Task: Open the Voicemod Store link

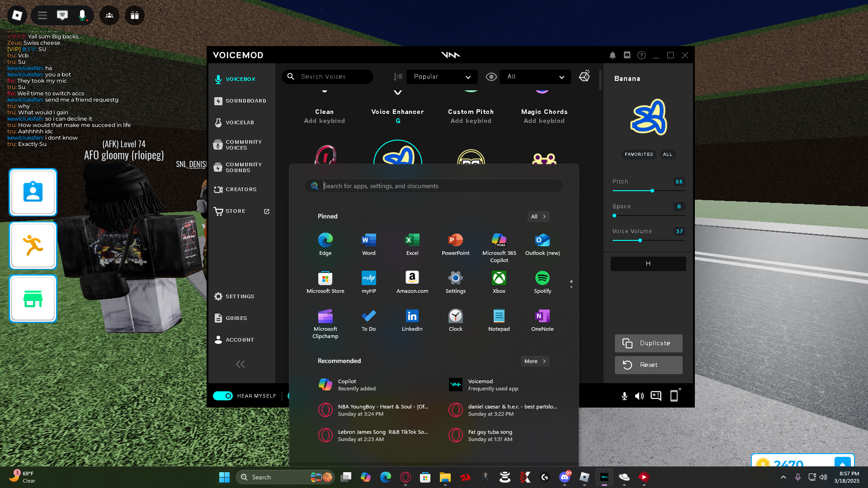Action: [x=242, y=211]
